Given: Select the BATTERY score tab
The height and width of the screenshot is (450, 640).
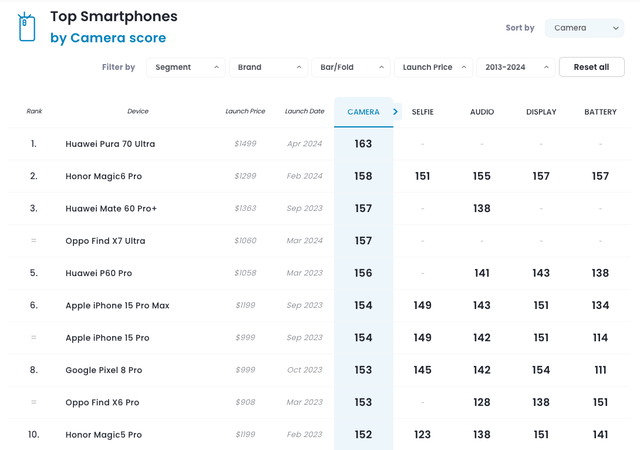Looking at the screenshot, I should 600,112.
